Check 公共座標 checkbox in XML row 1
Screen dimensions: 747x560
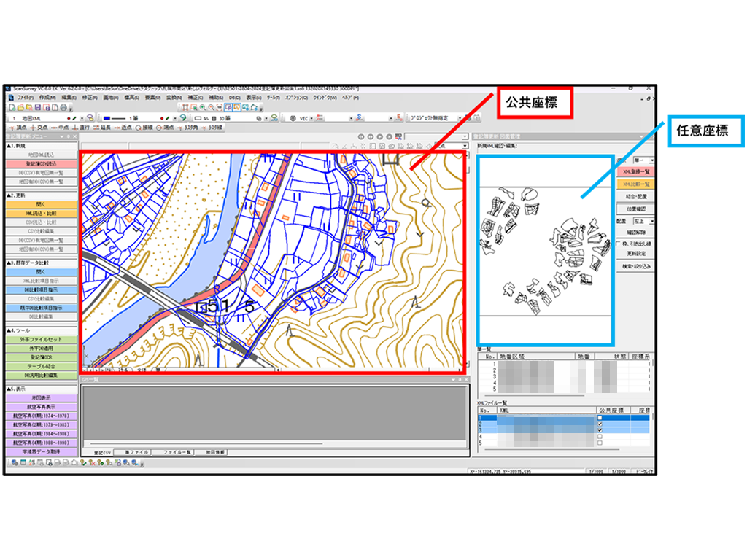(600, 418)
